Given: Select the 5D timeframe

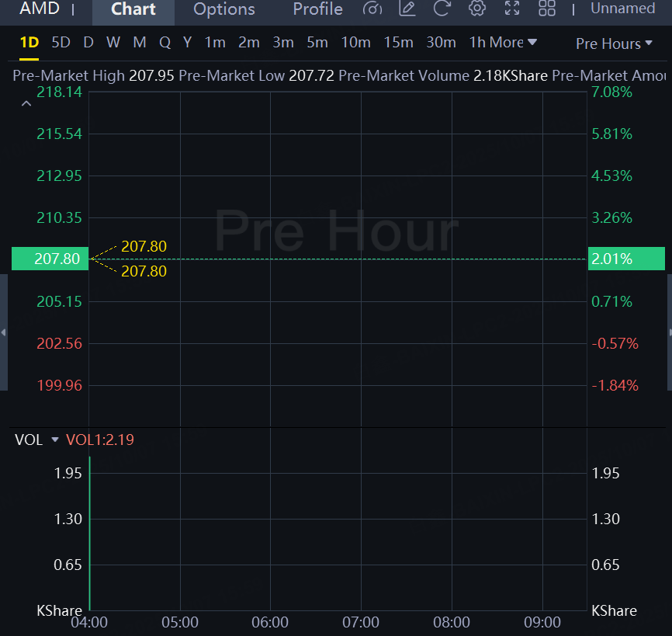Looking at the screenshot, I should (61, 43).
